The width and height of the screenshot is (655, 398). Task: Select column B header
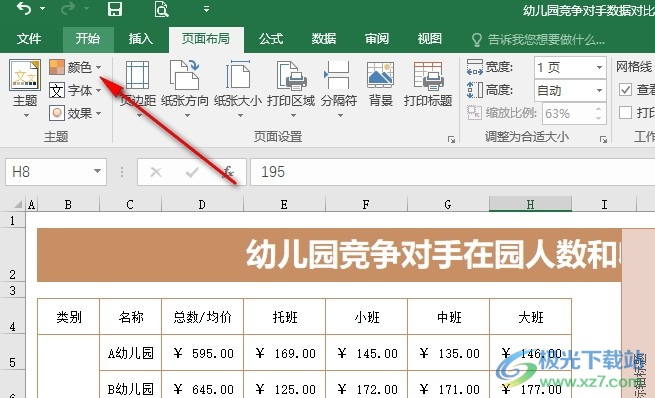(68, 205)
